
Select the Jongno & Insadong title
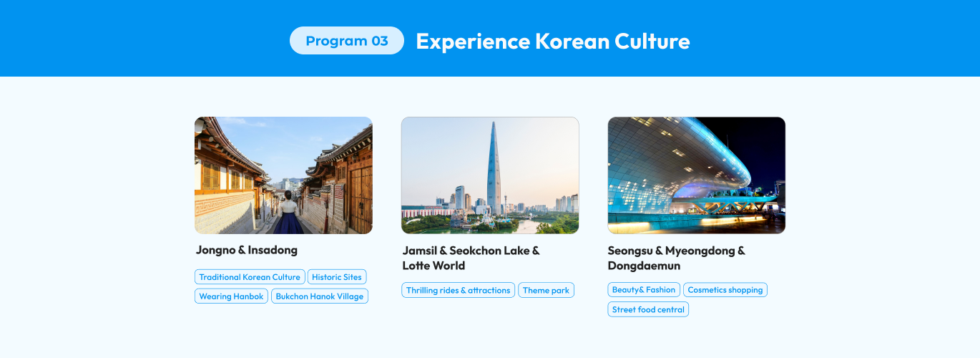coord(247,250)
